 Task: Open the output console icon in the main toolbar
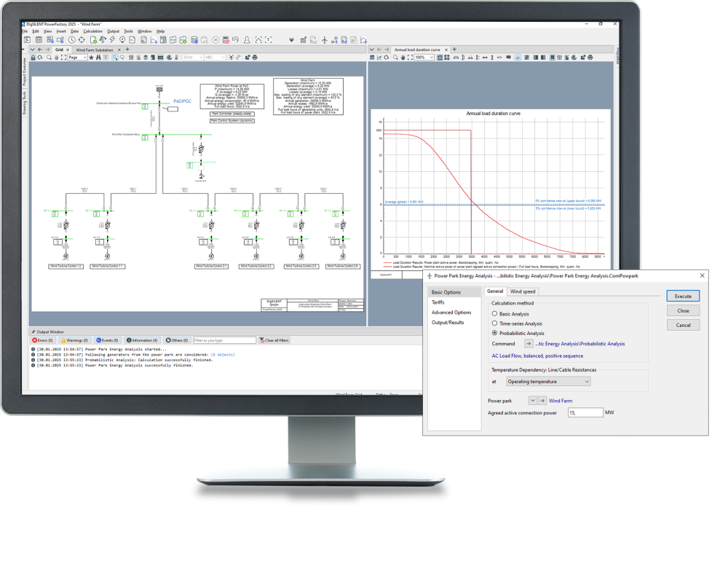pos(27,40)
